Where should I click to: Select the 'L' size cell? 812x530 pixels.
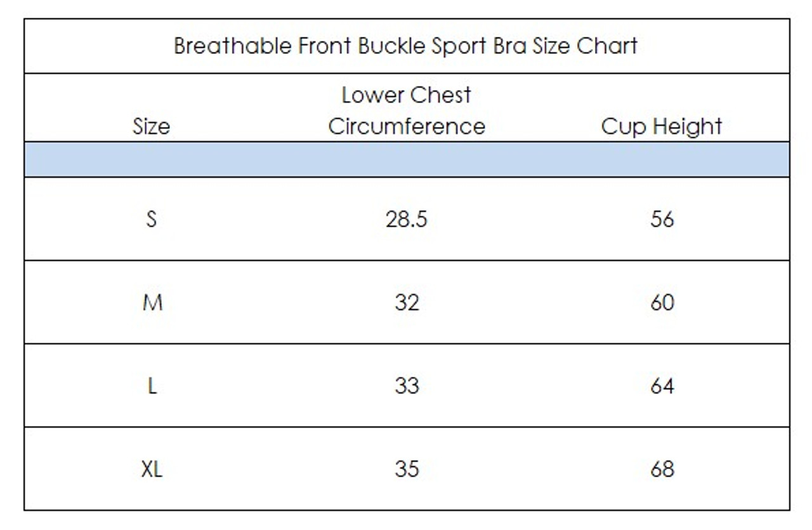(x=152, y=385)
